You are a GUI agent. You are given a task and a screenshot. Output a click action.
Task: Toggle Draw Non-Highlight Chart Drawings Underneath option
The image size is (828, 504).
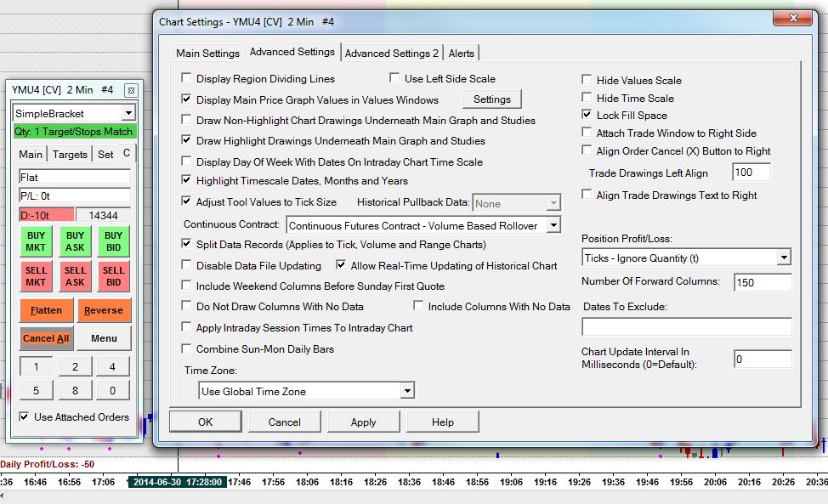tap(186, 120)
